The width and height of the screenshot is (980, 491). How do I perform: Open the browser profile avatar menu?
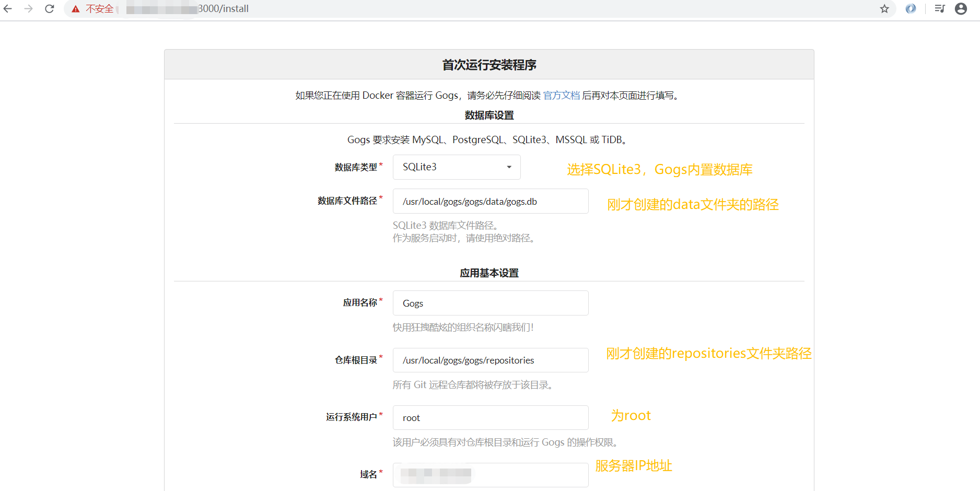(961, 9)
